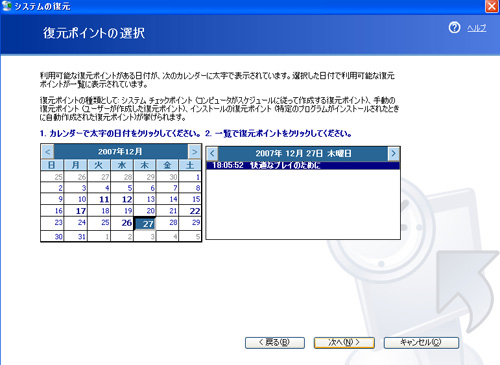
Task: Click date 15 in December calendar
Action: pos(190,199)
